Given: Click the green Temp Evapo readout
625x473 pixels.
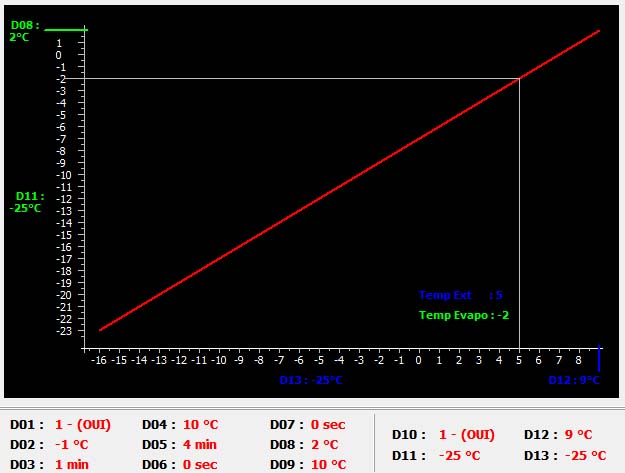Looking at the screenshot, I should tap(464, 315).
